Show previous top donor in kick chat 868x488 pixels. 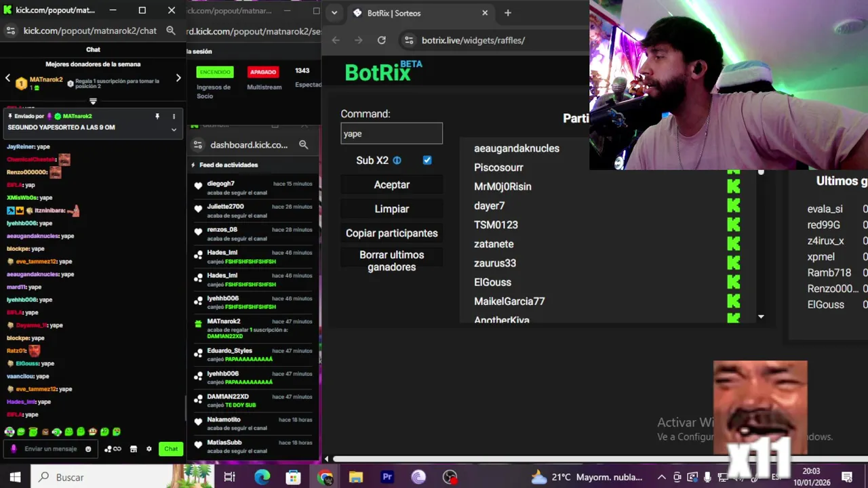[8, 78]
